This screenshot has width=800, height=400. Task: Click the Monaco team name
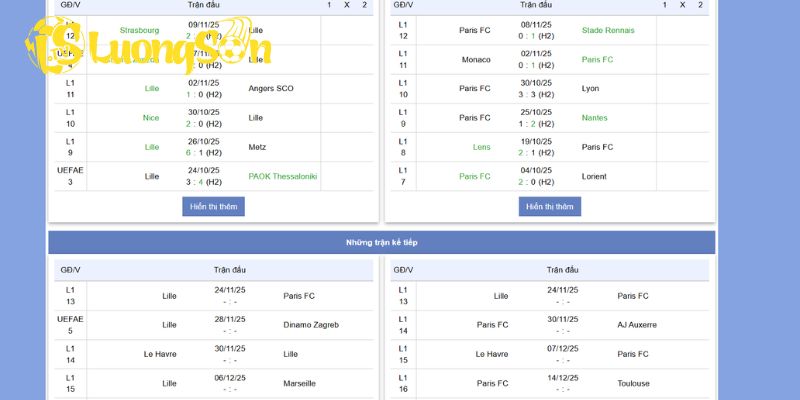[x=476, y=59]
